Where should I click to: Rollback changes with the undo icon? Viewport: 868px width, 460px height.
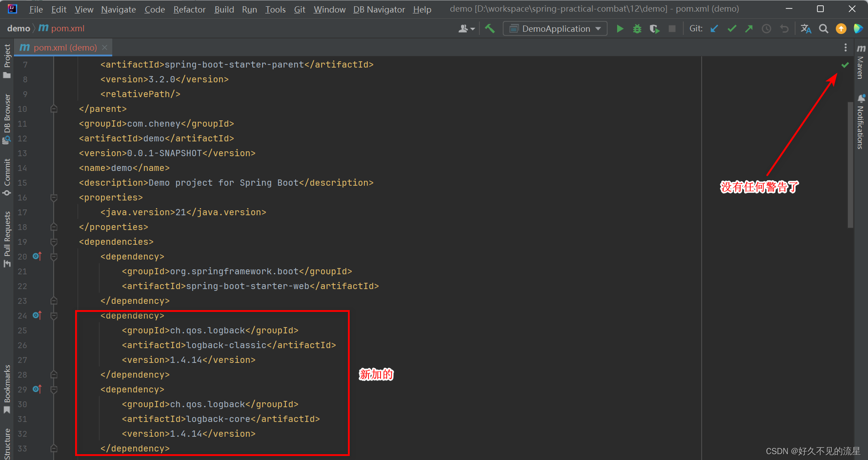coord(784,29)
